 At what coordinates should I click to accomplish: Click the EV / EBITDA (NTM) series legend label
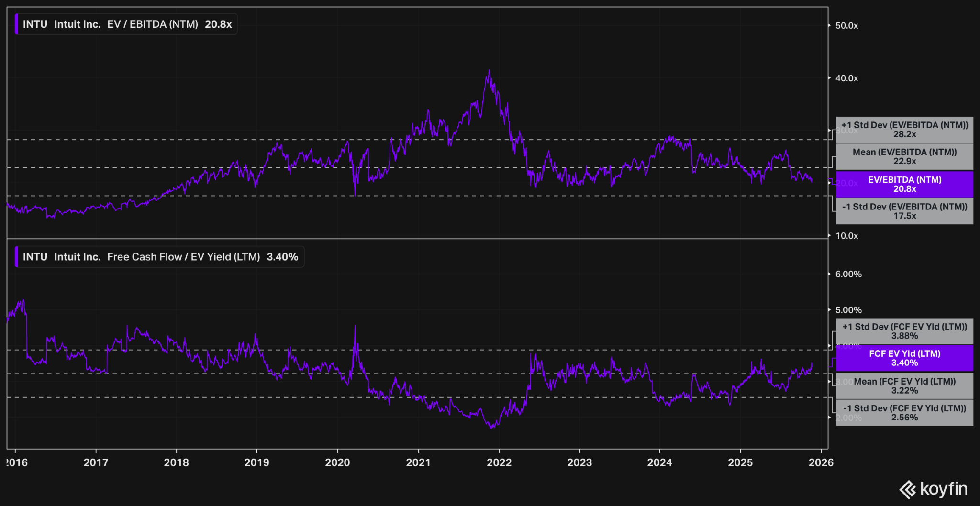coord(126,24)
